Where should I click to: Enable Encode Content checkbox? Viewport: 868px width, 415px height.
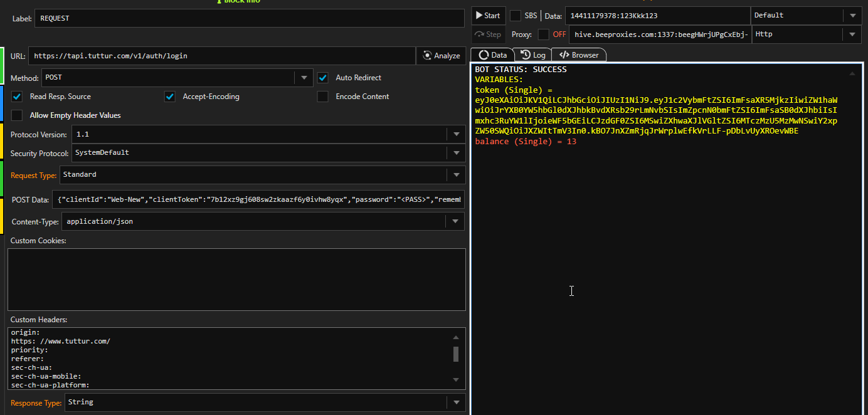(x=323, y=97)
